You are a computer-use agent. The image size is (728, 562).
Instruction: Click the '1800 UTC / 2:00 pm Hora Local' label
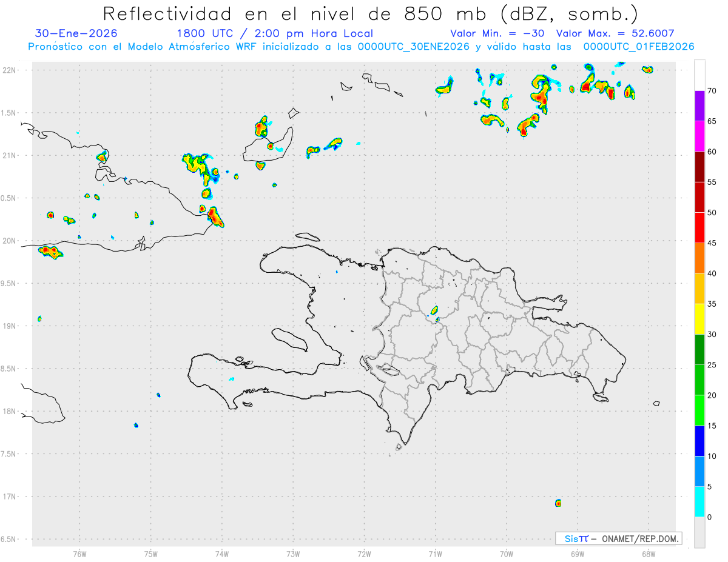(275, 33)
